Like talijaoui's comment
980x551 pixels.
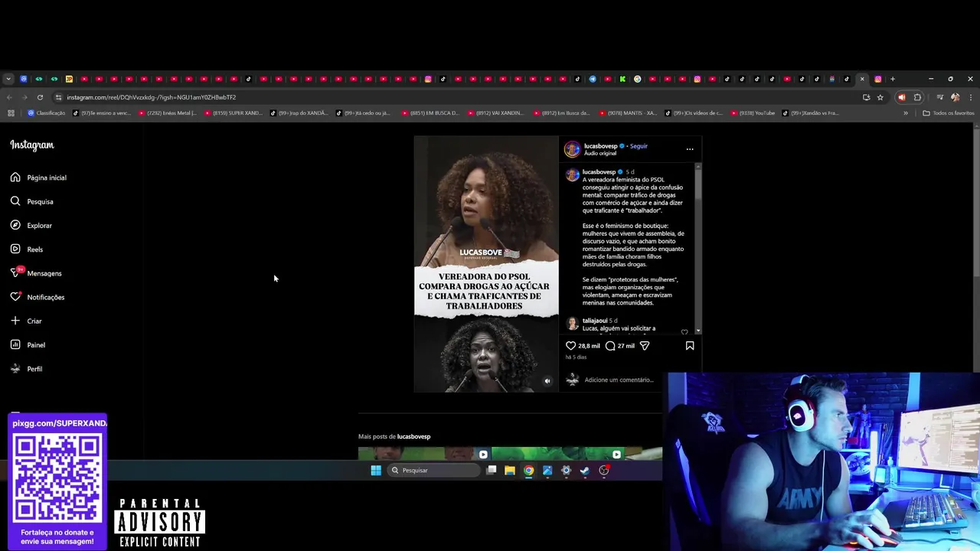tap(684, 332)
